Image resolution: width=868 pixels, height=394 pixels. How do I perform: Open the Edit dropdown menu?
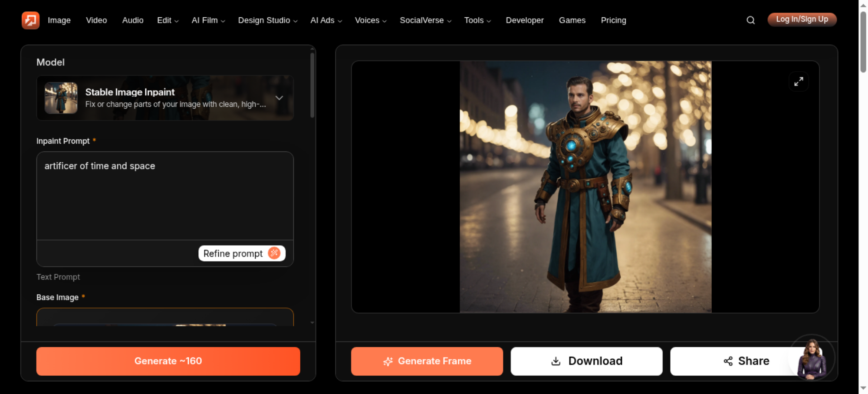pyautogui.click(x=168, y=20)
